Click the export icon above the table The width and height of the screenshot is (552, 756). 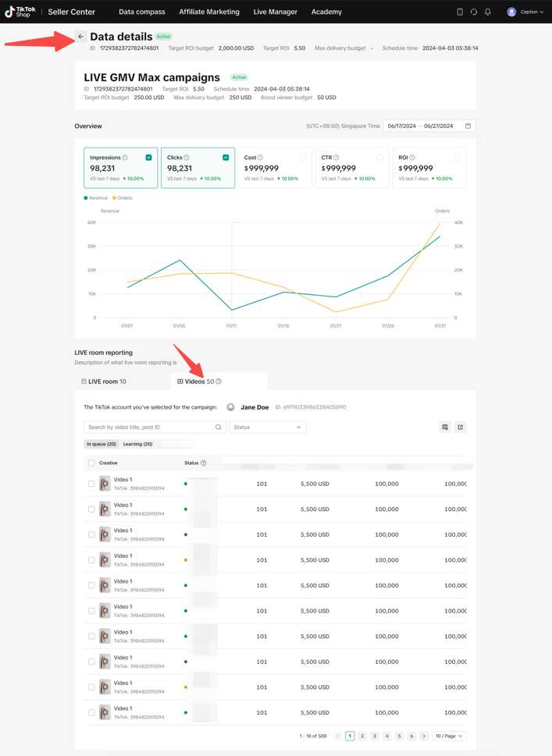coord(460,428)
